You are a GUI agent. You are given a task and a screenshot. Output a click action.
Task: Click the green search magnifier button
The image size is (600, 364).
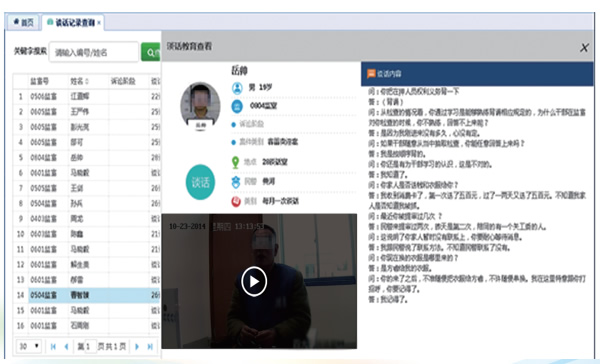click(x=151, y=52)
